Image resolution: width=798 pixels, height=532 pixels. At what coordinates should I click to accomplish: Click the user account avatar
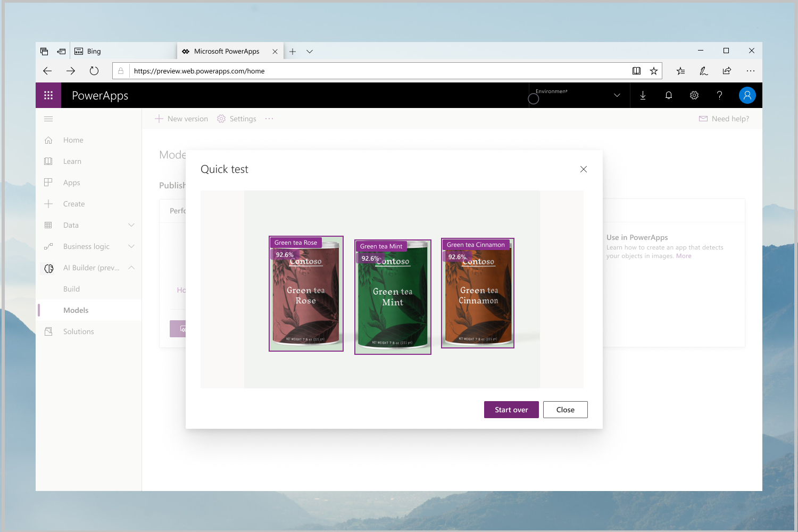click(x=747, y=95)
